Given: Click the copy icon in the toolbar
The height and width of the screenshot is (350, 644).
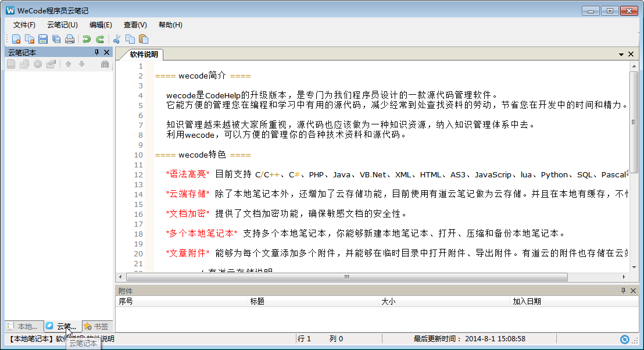Looking at the screenshot, I should pos(130,39).
